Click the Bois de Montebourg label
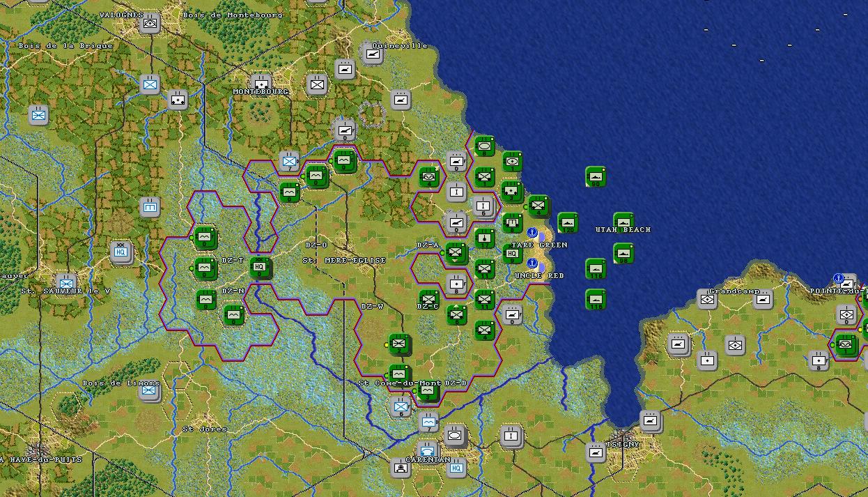 233,15
